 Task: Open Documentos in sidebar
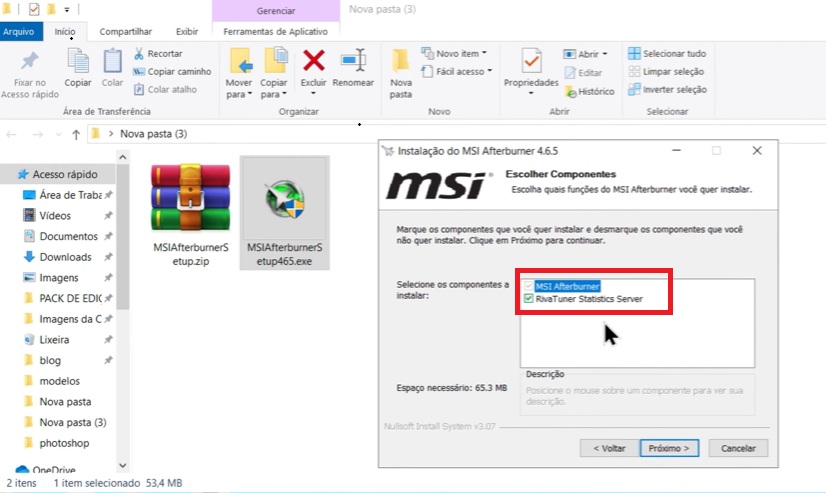pos(68,236)
